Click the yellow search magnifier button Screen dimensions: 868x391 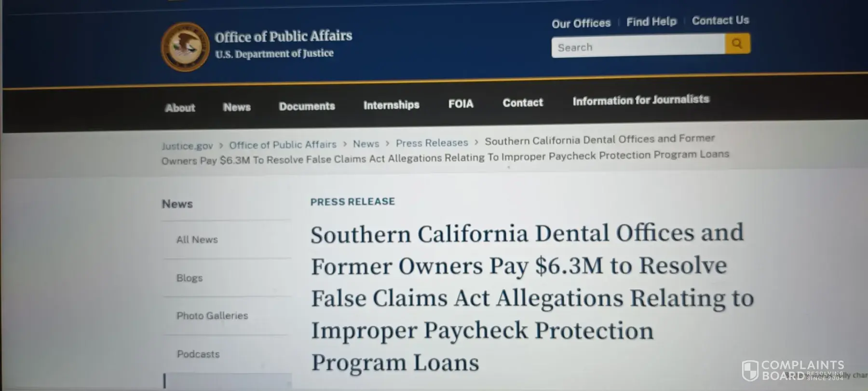click(x=737, y=44)
